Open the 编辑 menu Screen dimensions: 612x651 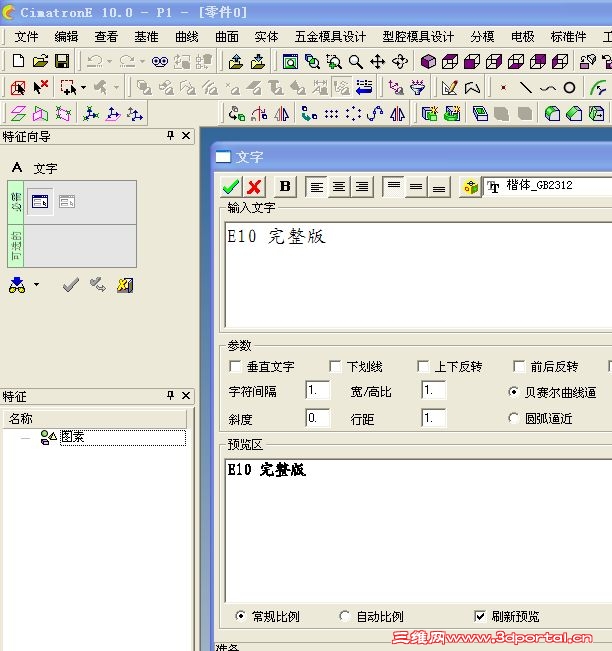pyautogui.click(x=66, y=37)
